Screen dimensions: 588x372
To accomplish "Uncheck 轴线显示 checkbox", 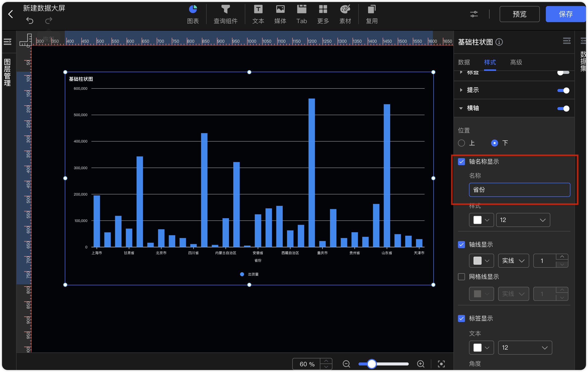I will (x=461, y=245).
